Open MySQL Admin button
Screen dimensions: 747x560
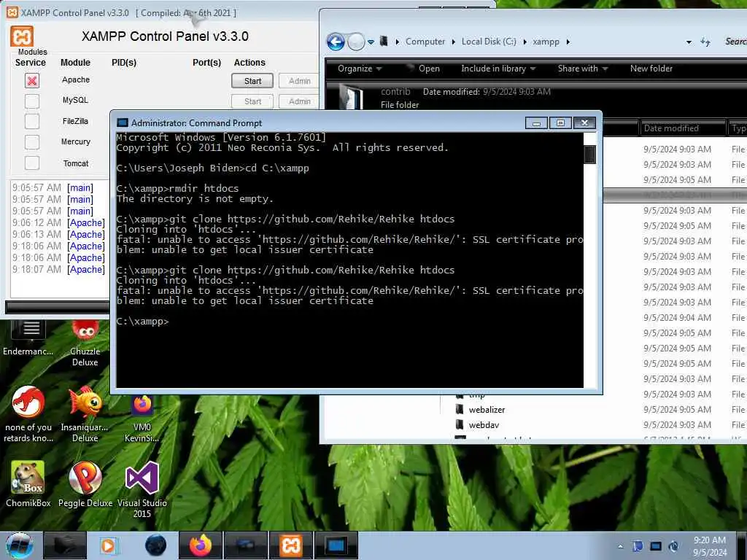tap(299, 101)
